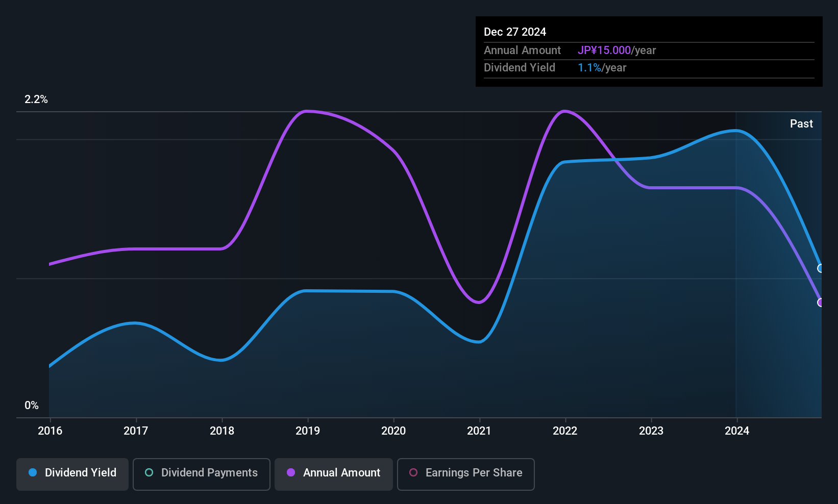Click the teal Dividend Payments legend circle

(149, 472)
